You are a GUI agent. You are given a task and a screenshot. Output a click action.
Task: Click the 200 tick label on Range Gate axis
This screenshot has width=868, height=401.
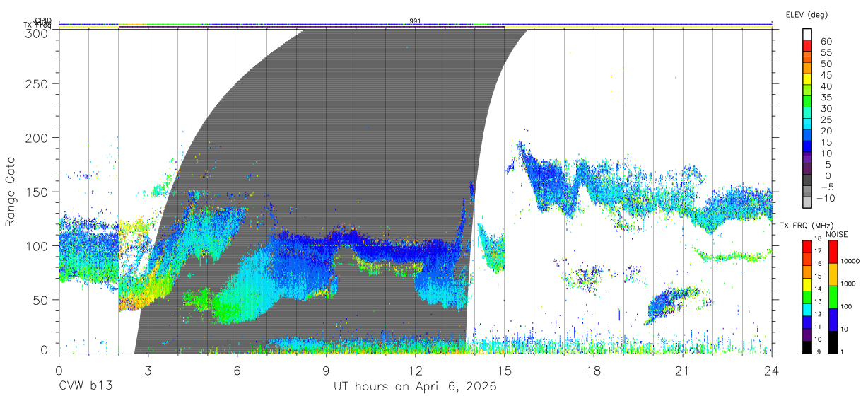[x=37, y=137]
